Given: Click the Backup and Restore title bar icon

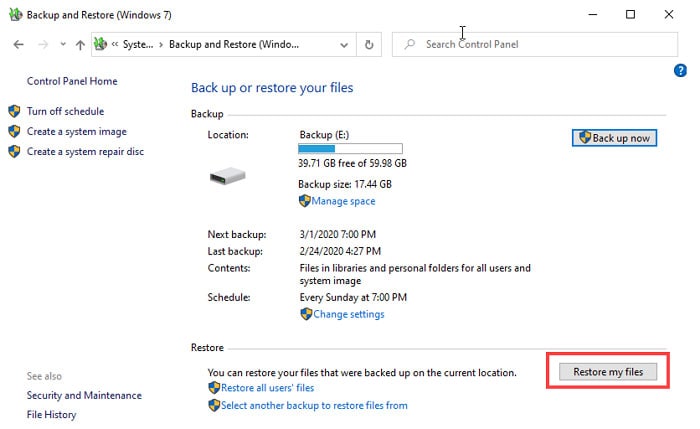Looking at the screenshot, I should 13,14.
